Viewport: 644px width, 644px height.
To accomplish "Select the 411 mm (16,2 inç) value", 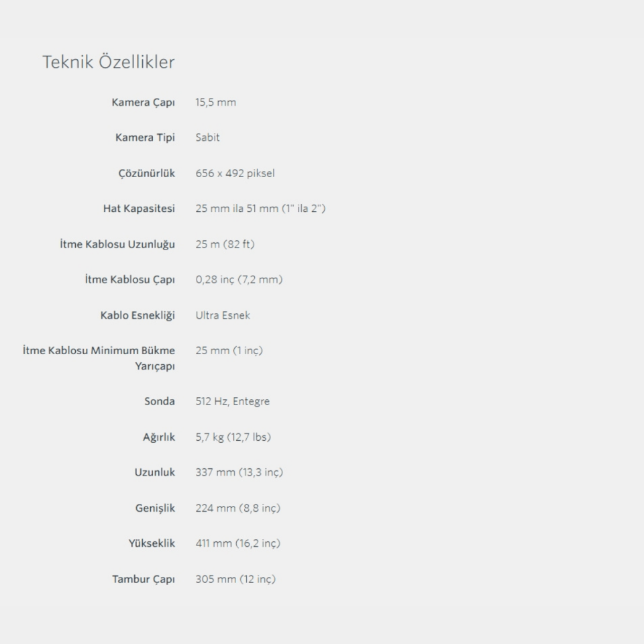I will tap(237, 543).
